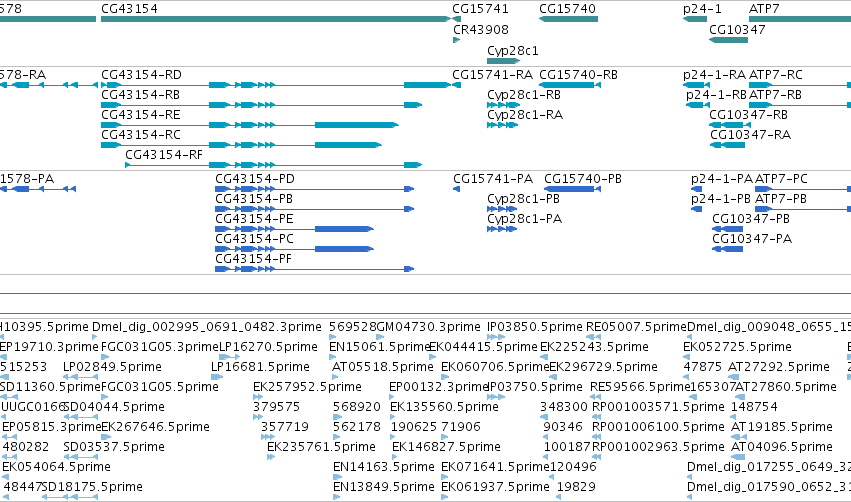Click the CG10347-PB protein label
851x502 pixels.
[751, 219]
